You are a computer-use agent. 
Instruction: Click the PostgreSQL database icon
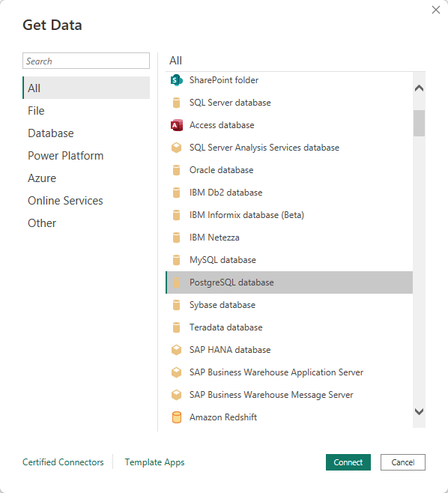[x=176, y=282]
